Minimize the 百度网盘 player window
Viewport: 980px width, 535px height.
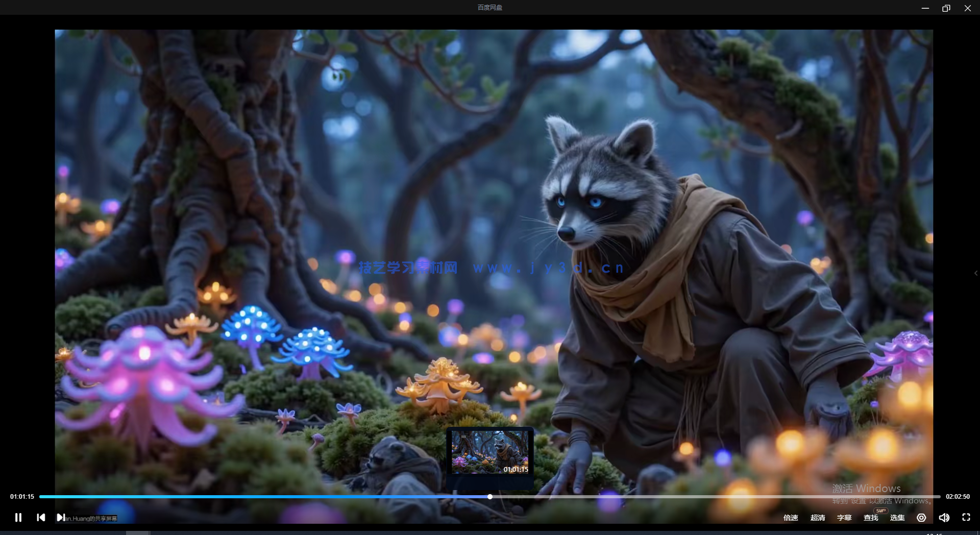click(x=925, y=8)
